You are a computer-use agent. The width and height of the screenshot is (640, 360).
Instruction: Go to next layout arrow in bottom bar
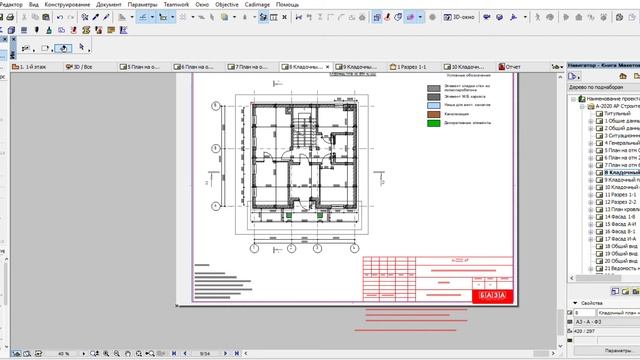pos(226,353)
